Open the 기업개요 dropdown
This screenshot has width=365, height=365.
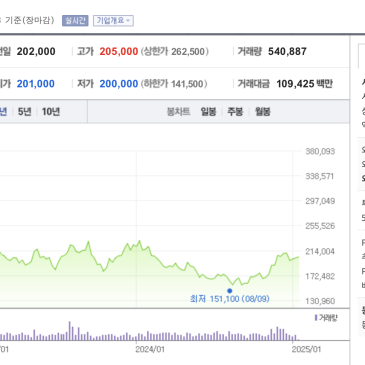(x=113, y=21)
